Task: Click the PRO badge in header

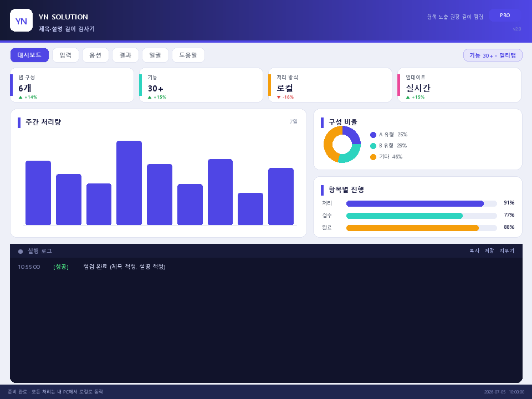Action: pos(505,16)
